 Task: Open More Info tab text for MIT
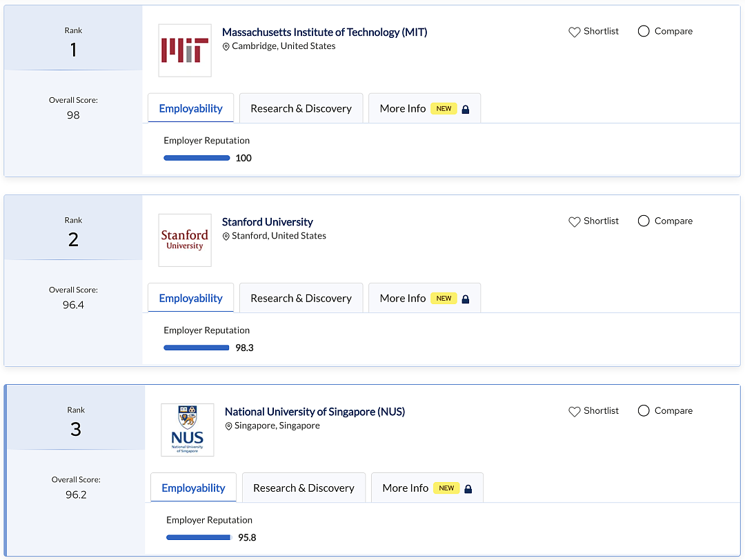[402, 109]
